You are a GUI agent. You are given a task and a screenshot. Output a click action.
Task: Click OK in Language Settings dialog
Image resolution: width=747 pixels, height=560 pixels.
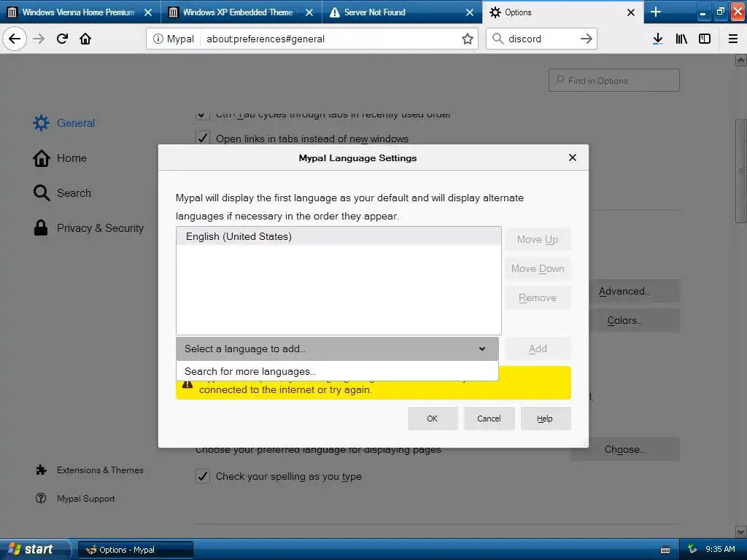(x=433, y=419)
